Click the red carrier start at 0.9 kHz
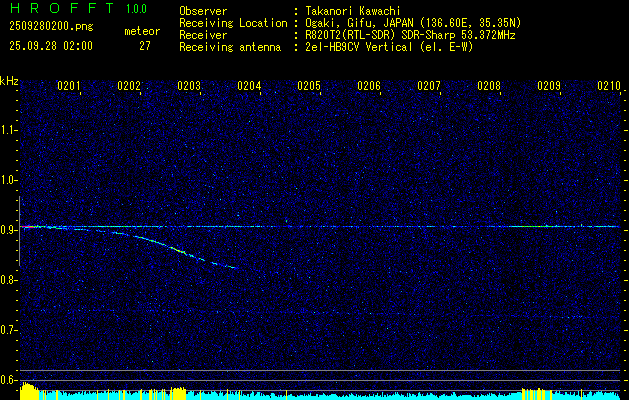The height and width of the screenshot is (400, 629). pyautogui.click(x=26, y=227)
